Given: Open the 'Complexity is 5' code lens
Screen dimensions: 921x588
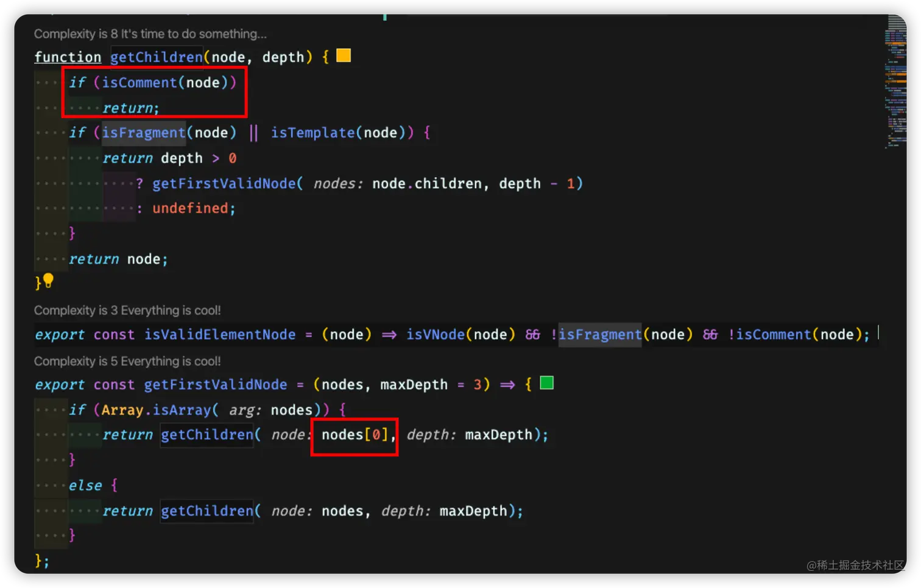Looking at the screenshot, I should [127, 362].
